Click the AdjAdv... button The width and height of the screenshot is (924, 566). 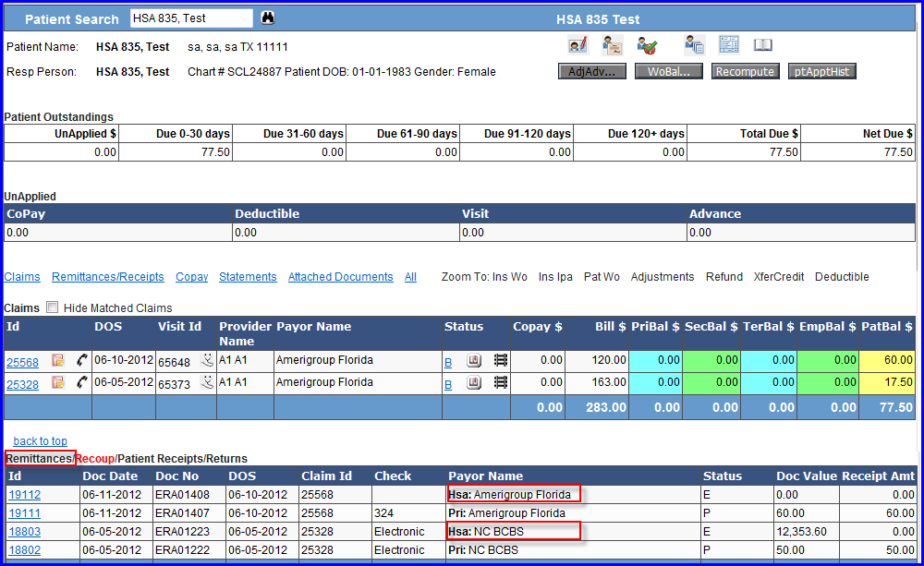coord(591,71)
